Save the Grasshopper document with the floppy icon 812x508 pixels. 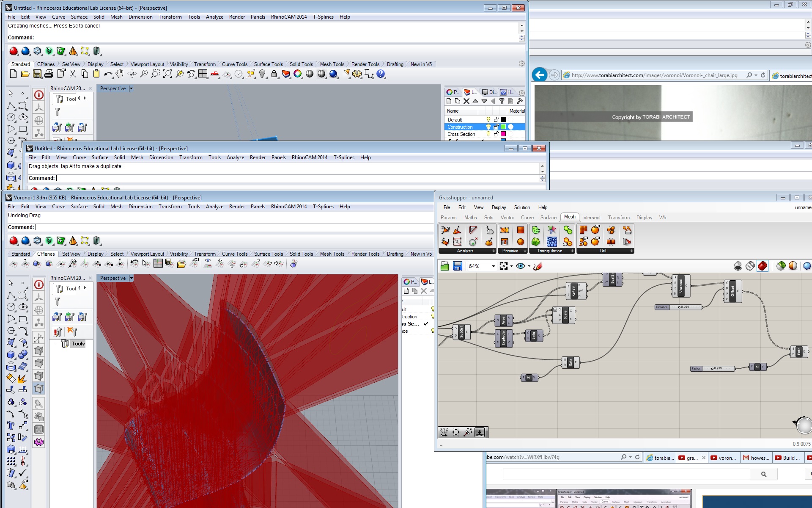point(457,266)
